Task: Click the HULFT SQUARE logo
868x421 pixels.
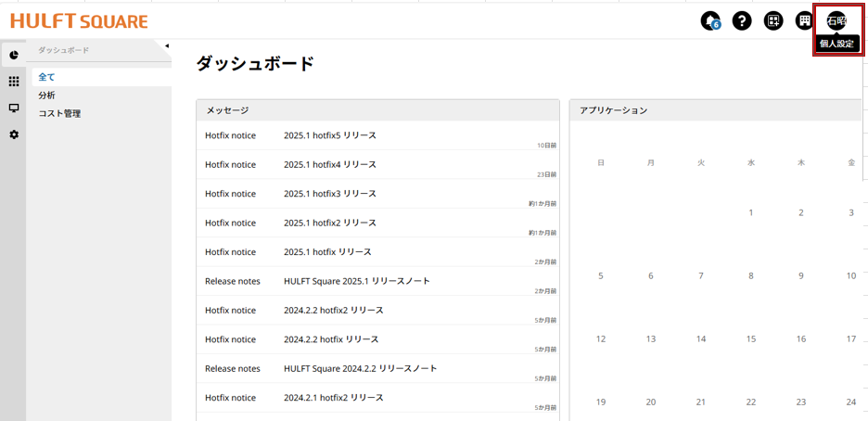Action: (79, 21)
